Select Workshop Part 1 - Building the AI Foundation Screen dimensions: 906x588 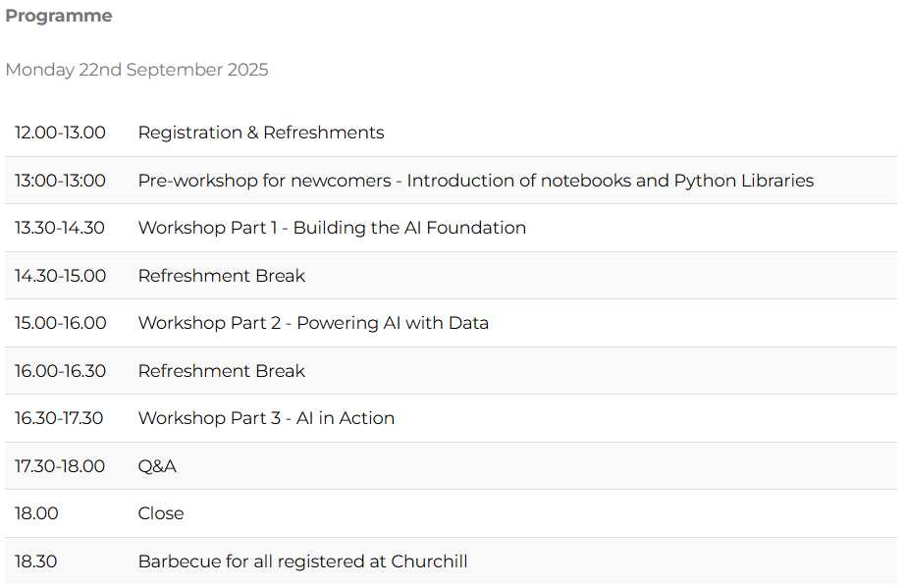click(x=332, y=228)
